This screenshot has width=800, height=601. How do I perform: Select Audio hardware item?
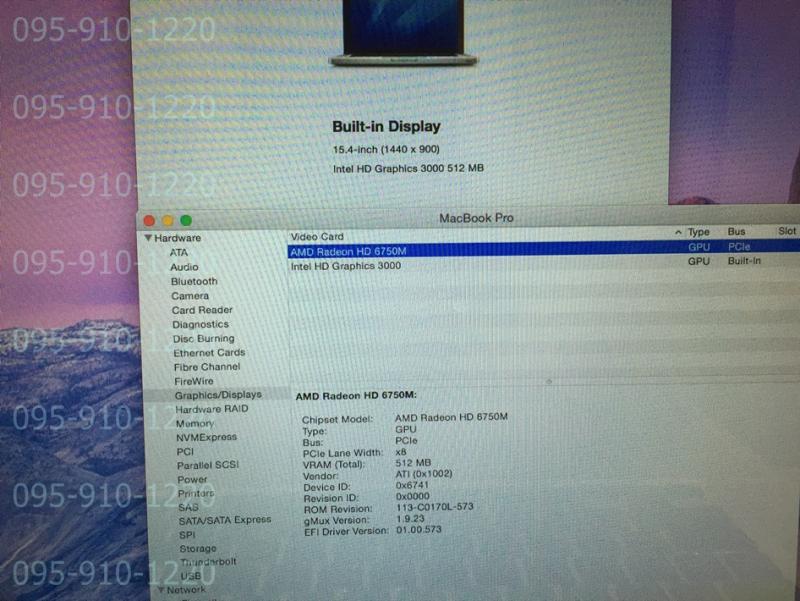[x=184, y=267]
